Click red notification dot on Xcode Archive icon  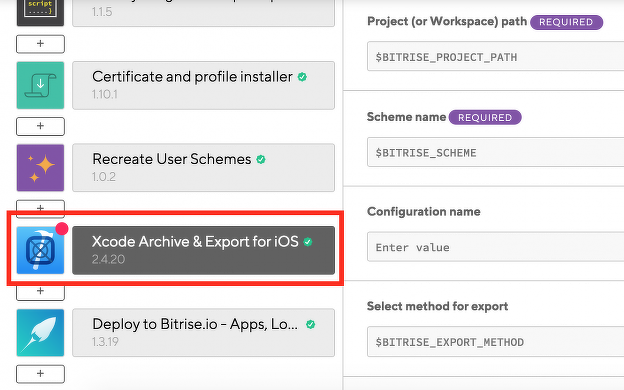[62, 228]
